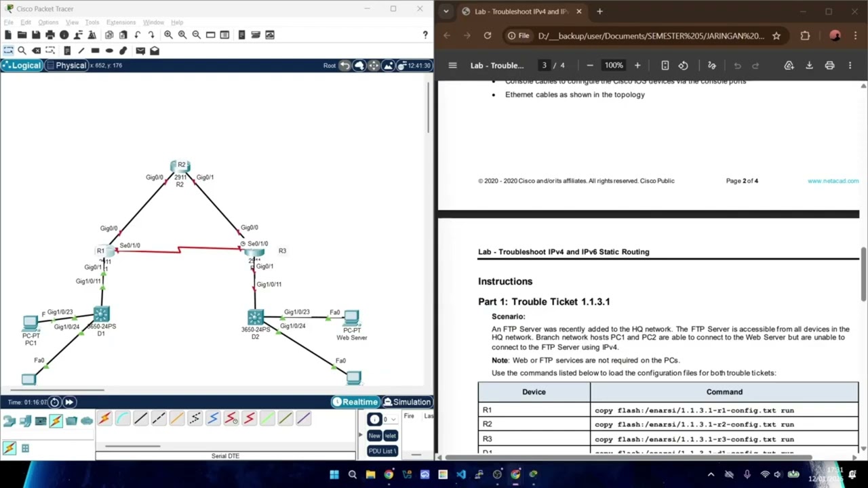This screenshot has width=868, height=488.
Task: Click Fit to page icon in PDF
Action: pos(665,66)
